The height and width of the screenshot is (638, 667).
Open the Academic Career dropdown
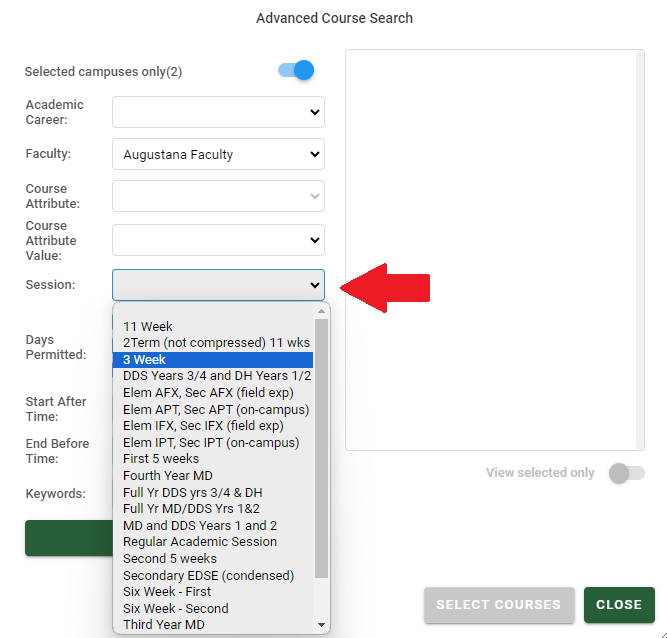218,112
